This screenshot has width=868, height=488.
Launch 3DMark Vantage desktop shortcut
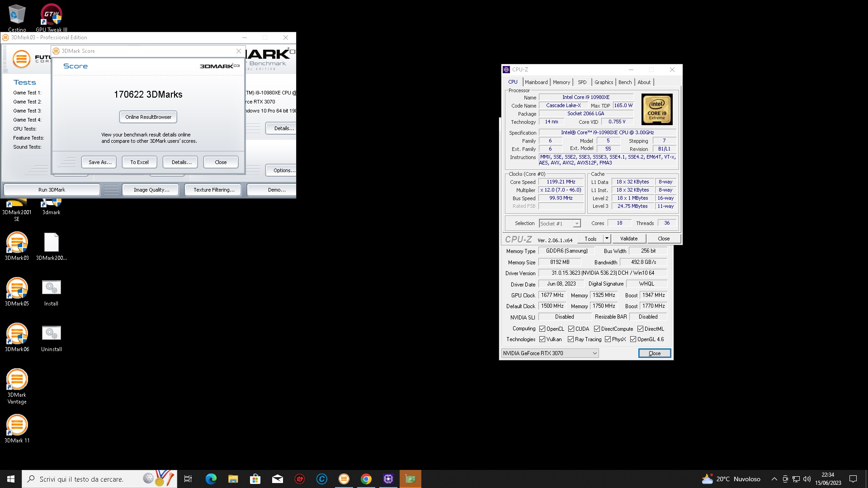17,386
